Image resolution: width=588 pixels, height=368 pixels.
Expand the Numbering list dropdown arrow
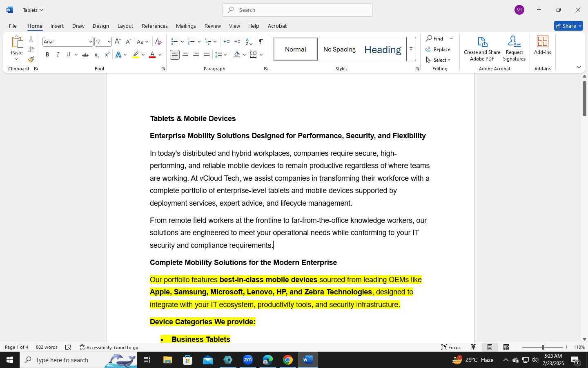(x=199, y=42)
